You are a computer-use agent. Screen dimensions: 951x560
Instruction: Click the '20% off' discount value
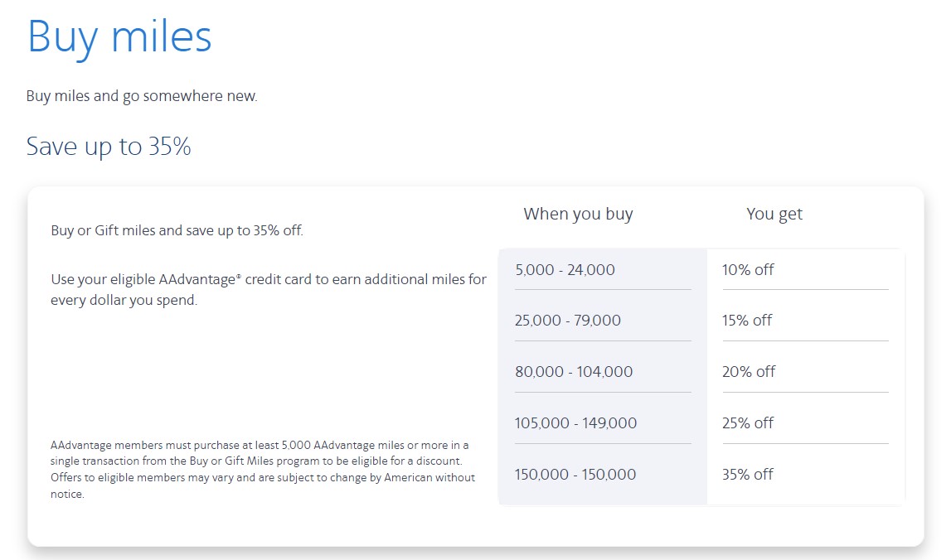(749, 371)
